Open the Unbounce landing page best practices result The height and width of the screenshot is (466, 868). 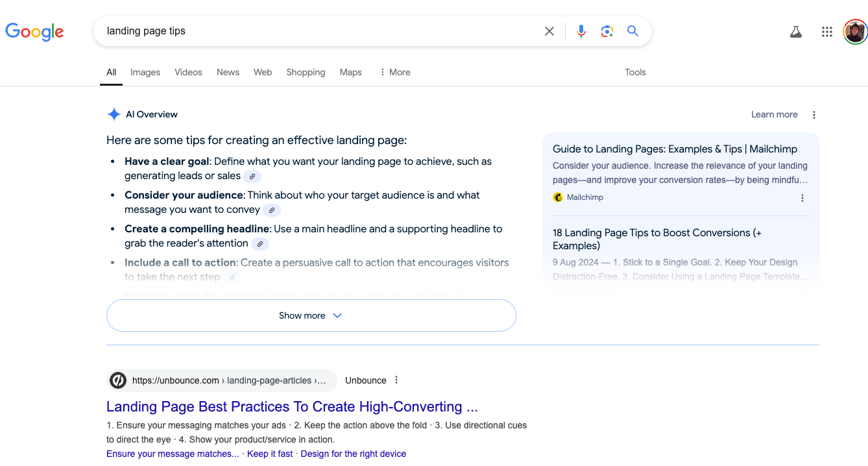(291, 406)
